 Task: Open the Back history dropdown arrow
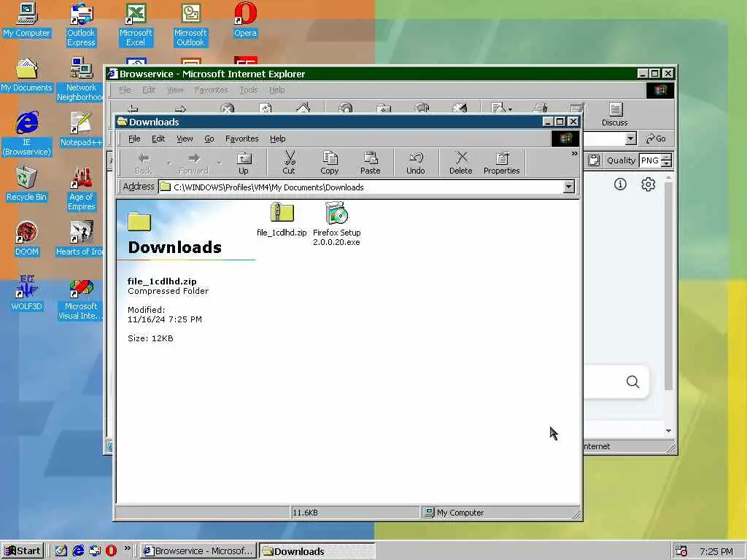point(169,163)
